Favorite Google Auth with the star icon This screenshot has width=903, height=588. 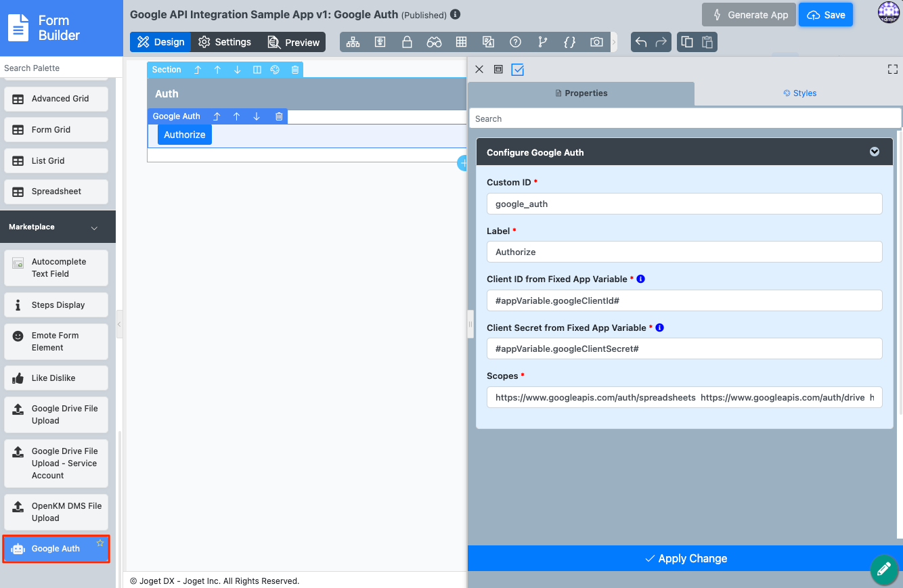point(100,543)
